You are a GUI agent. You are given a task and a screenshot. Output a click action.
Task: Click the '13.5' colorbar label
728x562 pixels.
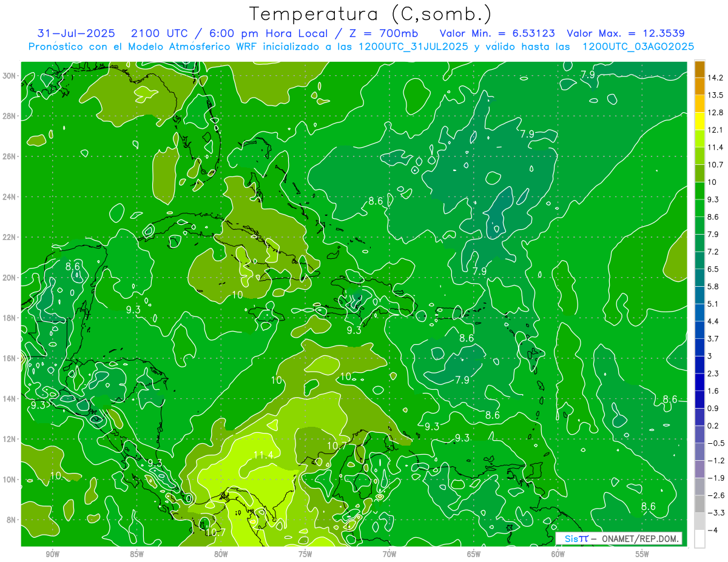[715, 95]
